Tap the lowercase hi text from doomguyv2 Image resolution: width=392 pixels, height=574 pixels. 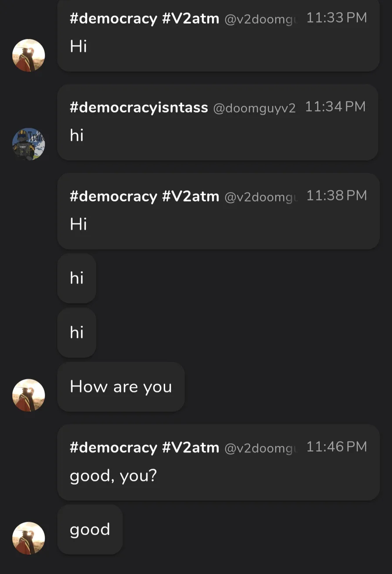coord(77,135)
